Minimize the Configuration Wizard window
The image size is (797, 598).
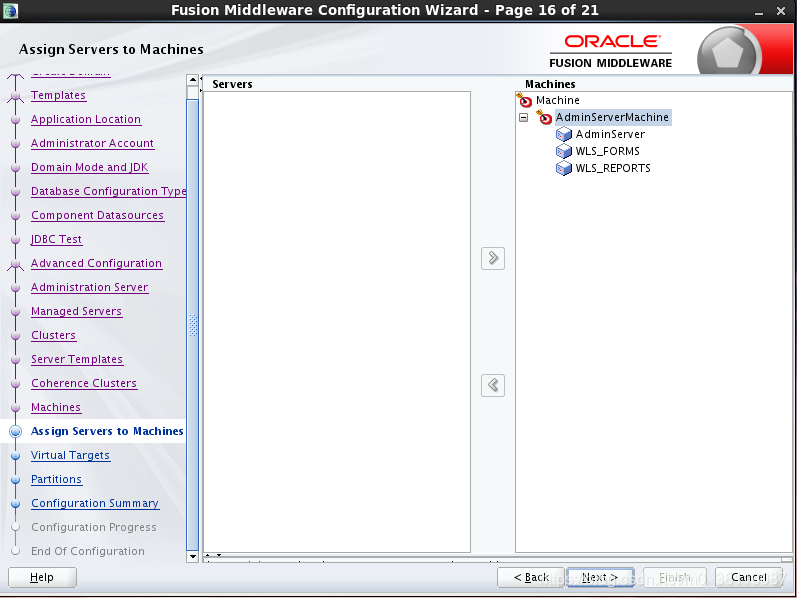pos(759,11)
